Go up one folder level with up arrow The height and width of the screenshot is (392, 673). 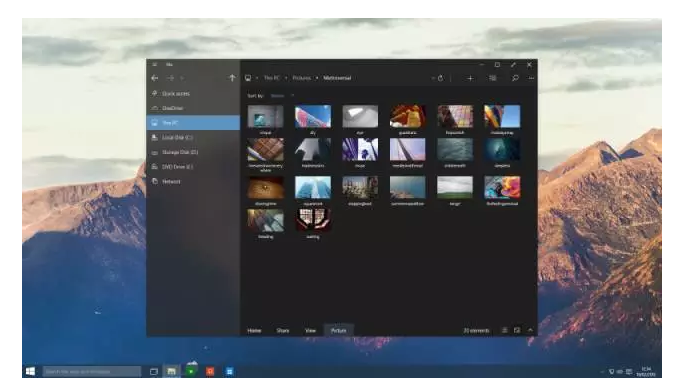point(232,78)
